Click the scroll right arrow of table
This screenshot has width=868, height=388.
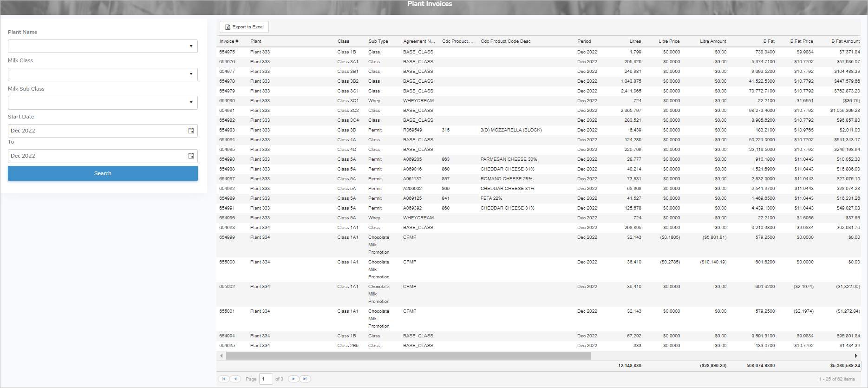pyautogui.click(x=856, y=356)
